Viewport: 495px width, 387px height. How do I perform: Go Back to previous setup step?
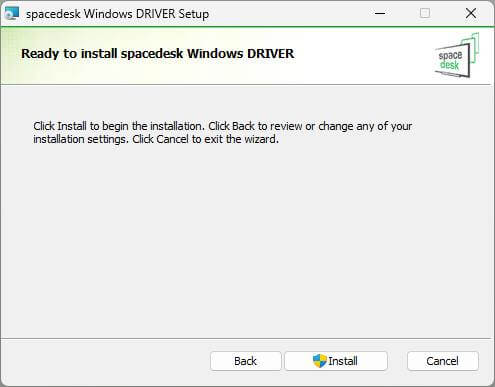pos(246,361)
